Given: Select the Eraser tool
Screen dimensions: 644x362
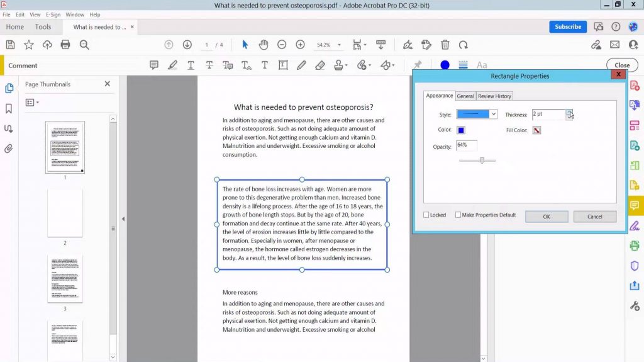Looking at the screenshot, I should [x=320, y=65].
